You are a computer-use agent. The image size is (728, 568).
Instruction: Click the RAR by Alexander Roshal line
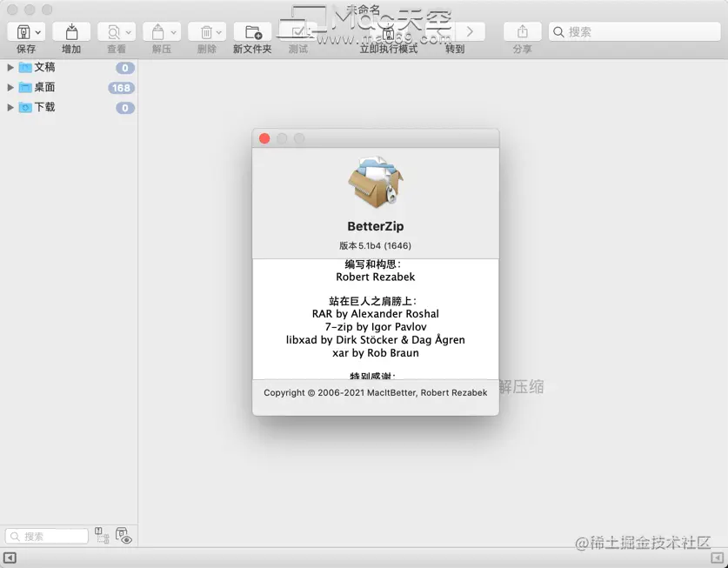(x=376, y=313)
